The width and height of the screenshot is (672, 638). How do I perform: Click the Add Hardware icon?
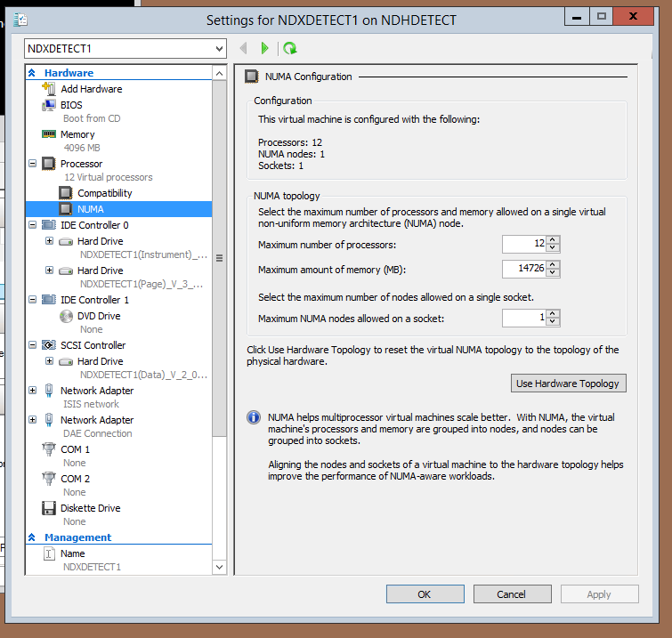[x=49, y=89]
